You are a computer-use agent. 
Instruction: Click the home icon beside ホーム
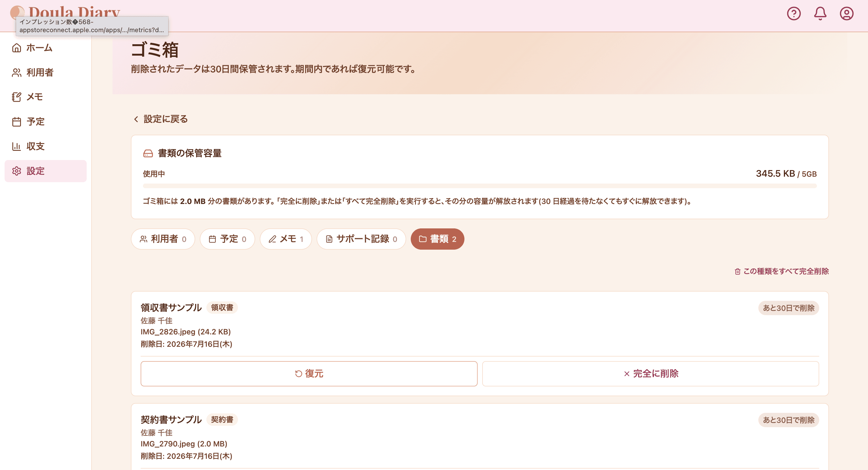(x=17, y=48)
